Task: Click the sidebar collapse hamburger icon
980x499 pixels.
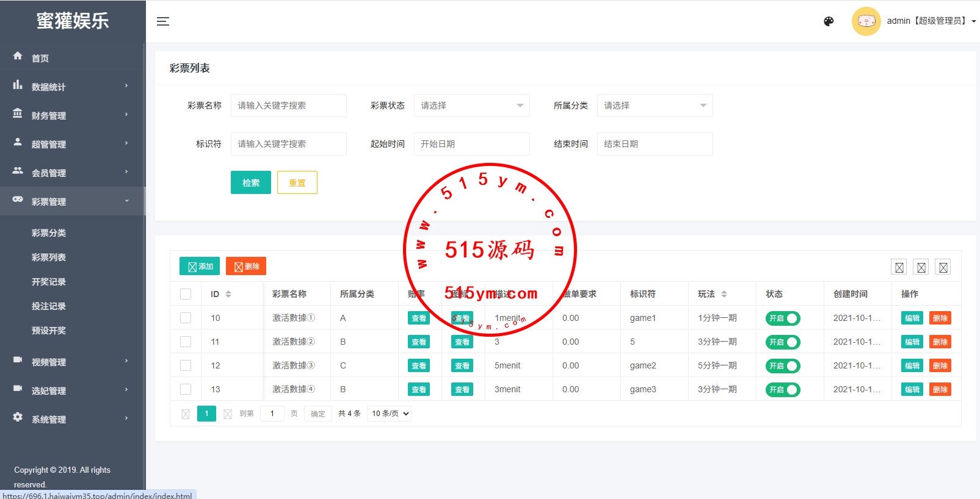Action: [x=163, y=21]
